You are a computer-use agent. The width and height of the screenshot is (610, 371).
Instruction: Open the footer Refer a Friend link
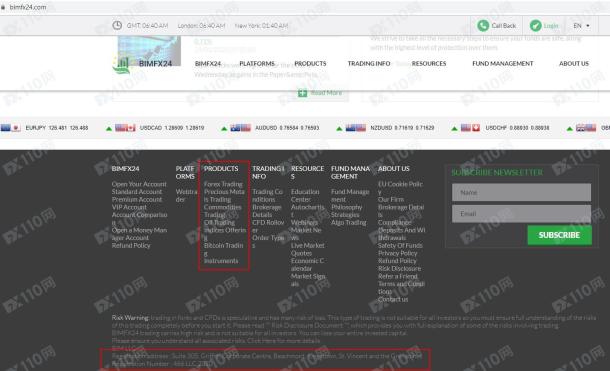pos(398,276)
